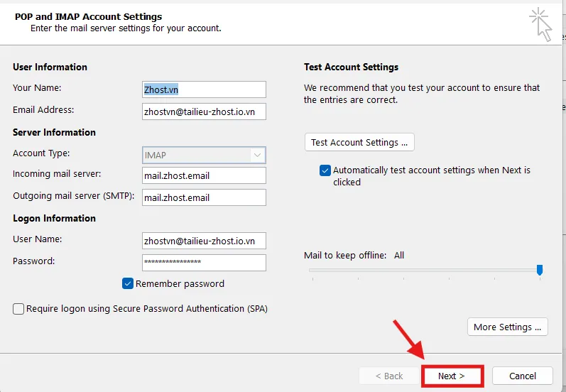The image size is (566, 392).
Task: Select the Your Name text field
Action: pos(204,89)
